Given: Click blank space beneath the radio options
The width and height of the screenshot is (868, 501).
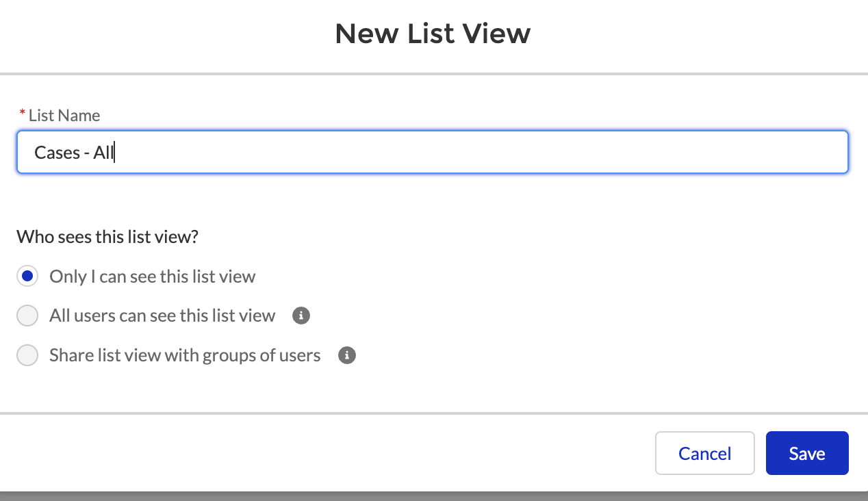Looking at the screenshot, I should tap(434, 391).
